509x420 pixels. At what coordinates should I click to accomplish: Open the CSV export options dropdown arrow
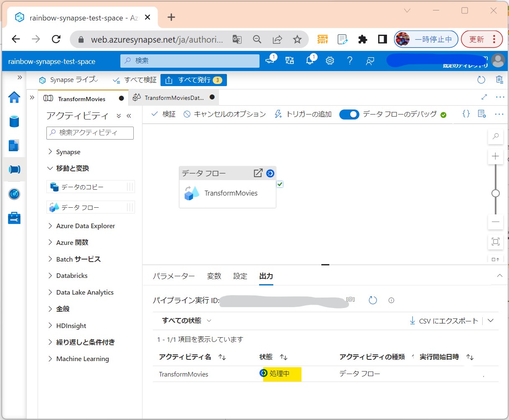[491, 321]
